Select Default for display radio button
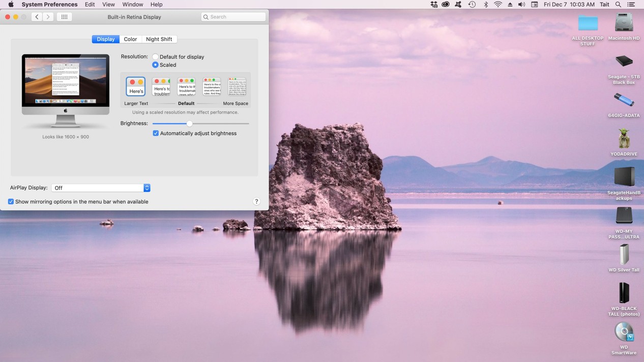 [x=156, y=57]
